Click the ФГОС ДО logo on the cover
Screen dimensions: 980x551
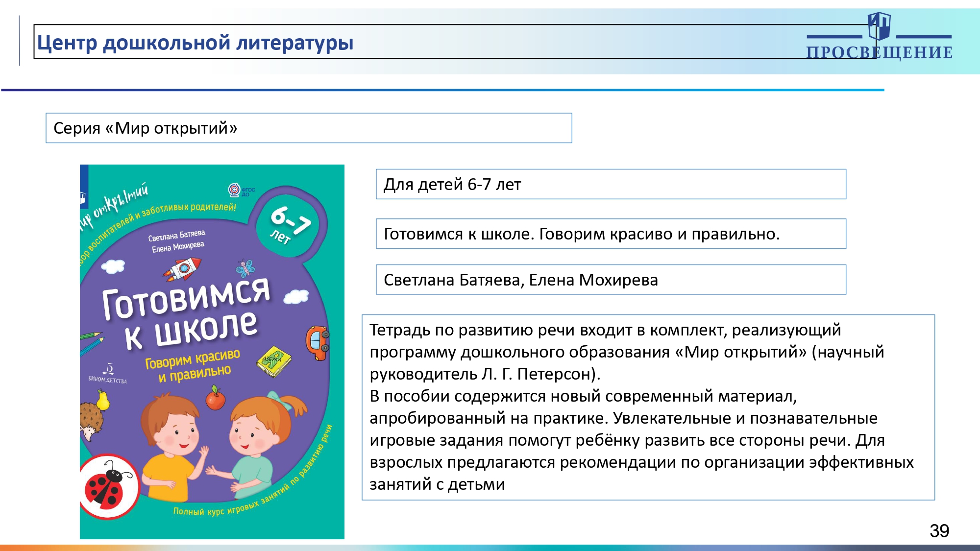click(x=241, y=190)
